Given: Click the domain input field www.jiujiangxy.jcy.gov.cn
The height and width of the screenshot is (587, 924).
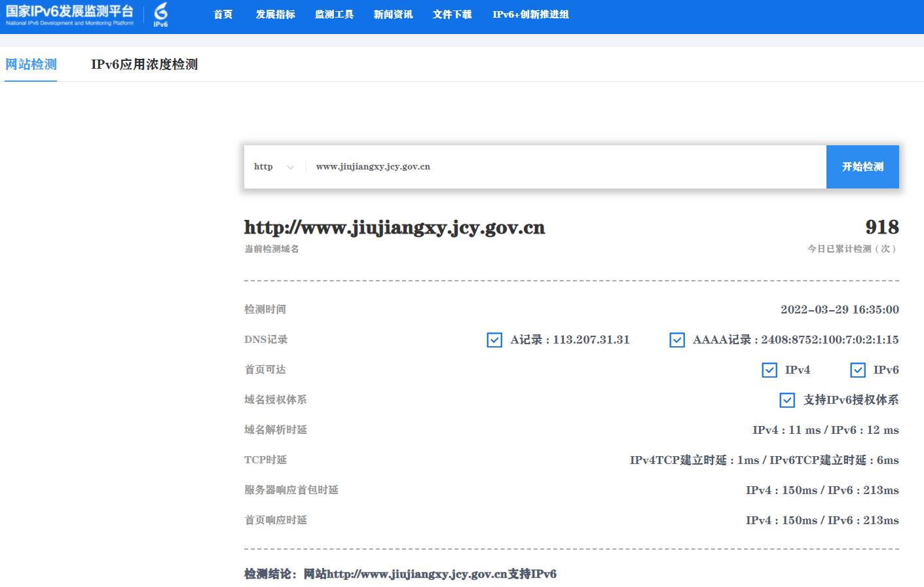Looking at the screenshot, I should click(x=566, y=167).
